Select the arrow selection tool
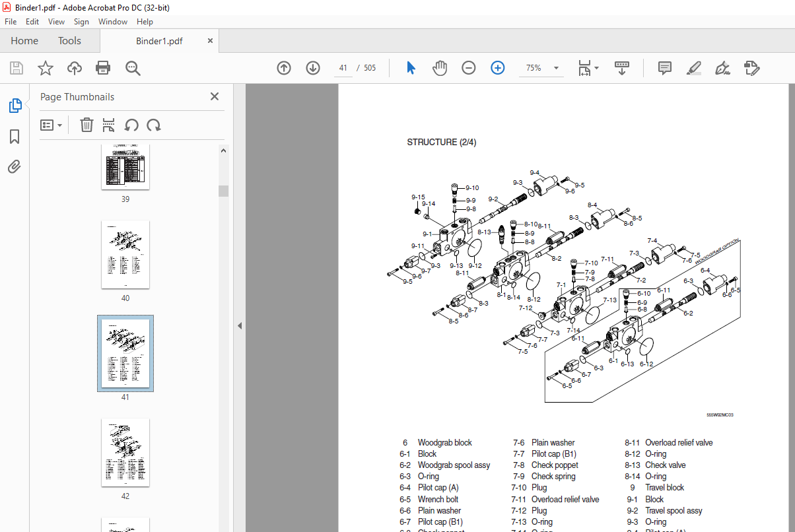The width and height of the screenshot is (795, 532). pyautogui.click(x=411, y=68)
